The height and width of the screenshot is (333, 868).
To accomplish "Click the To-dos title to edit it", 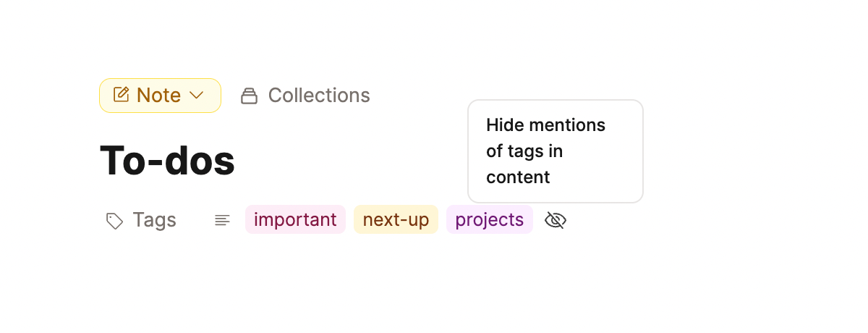I will (167, 160).
